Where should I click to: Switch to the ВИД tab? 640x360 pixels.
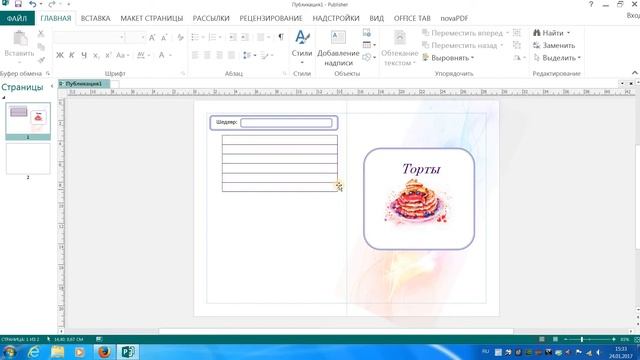pos(376,18)
